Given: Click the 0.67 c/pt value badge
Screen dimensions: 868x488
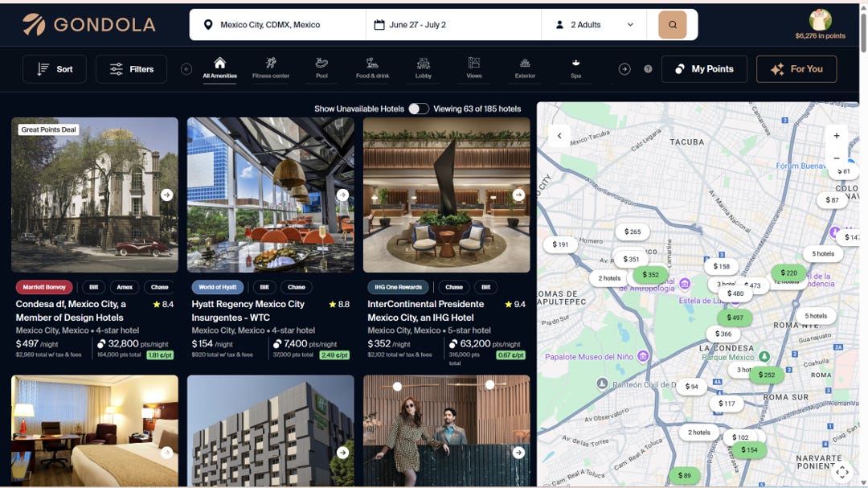Looking at the screenshot, I should coord(511,355).
